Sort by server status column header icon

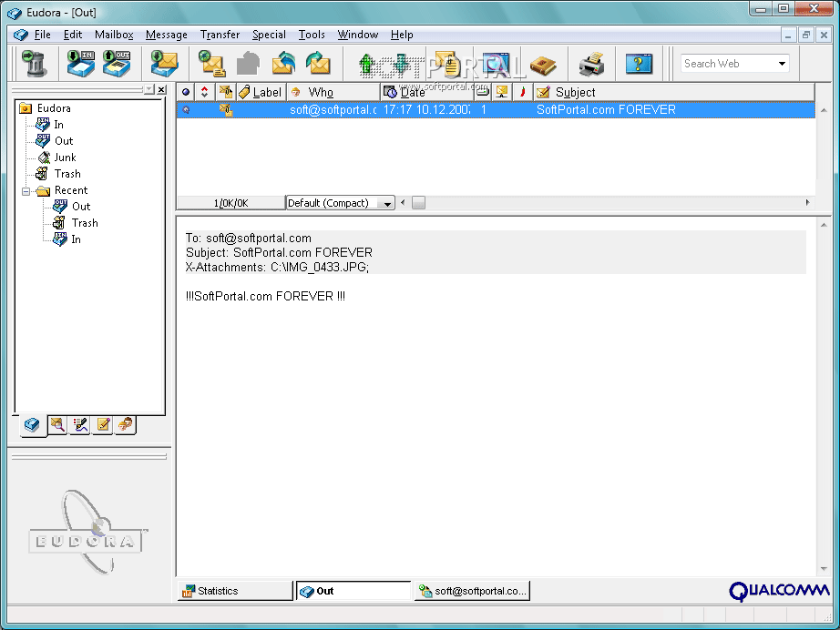click(502, 92)
